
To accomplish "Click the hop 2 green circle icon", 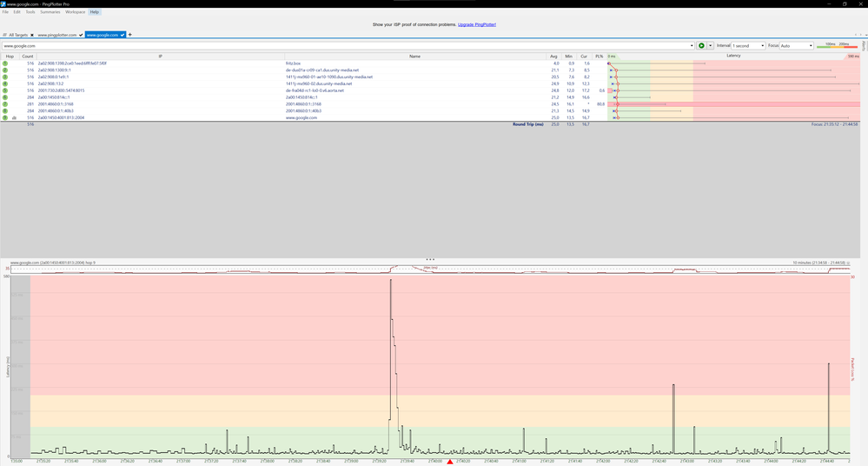I will (x=5, y=70).
